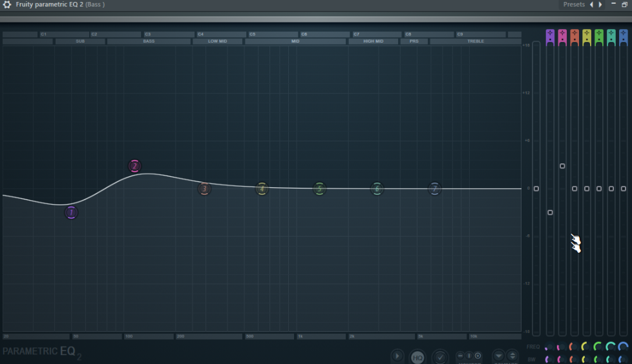
Task: Click the compare up-down swap button
Action: pos(512,356)
